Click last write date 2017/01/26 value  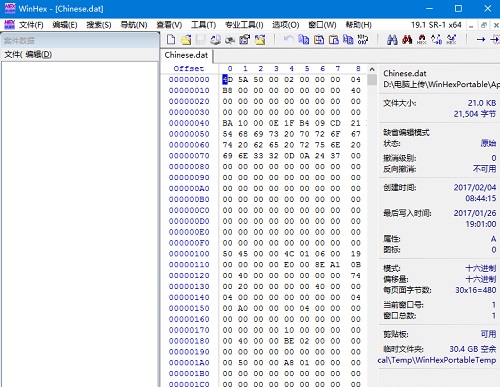(475, 213)
